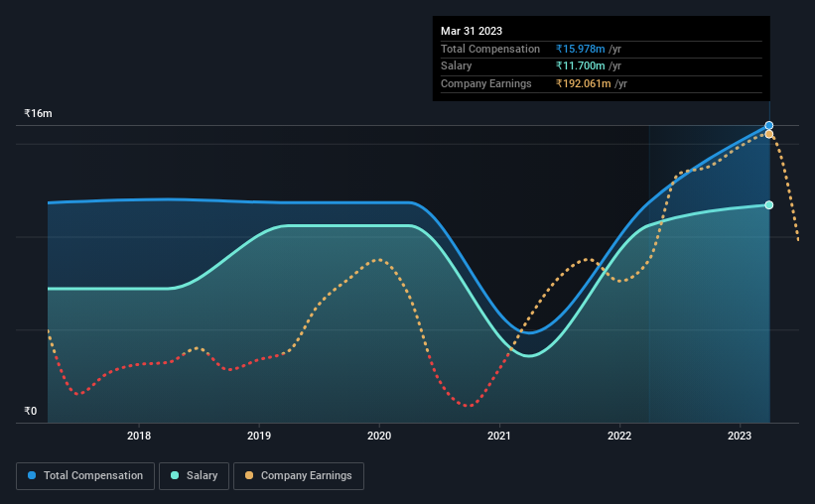Image resolution: width=815 pixels, height=504 pixels.
Task: Select the 2020 x-axis label
Action: click(x=379, y=436)
